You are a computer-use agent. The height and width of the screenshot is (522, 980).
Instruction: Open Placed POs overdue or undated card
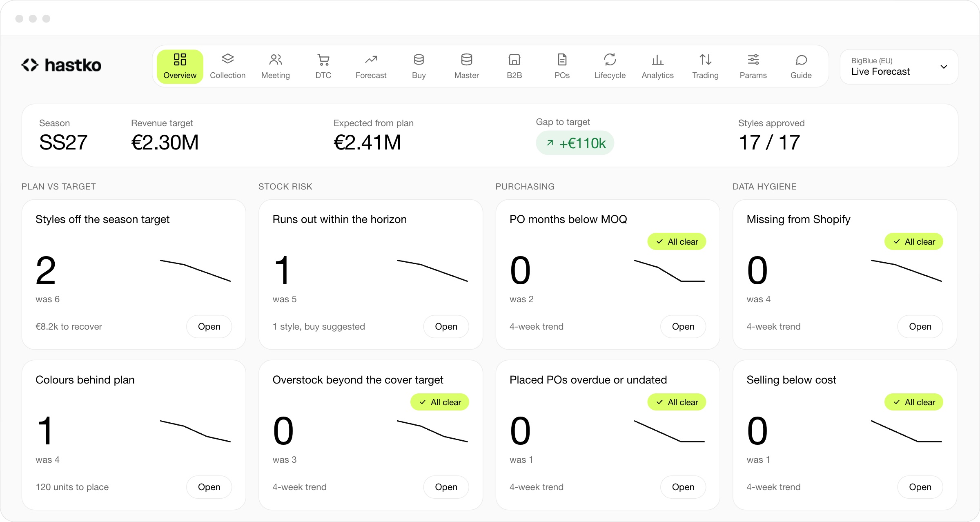pyautogui.click(x=683, y=487)
